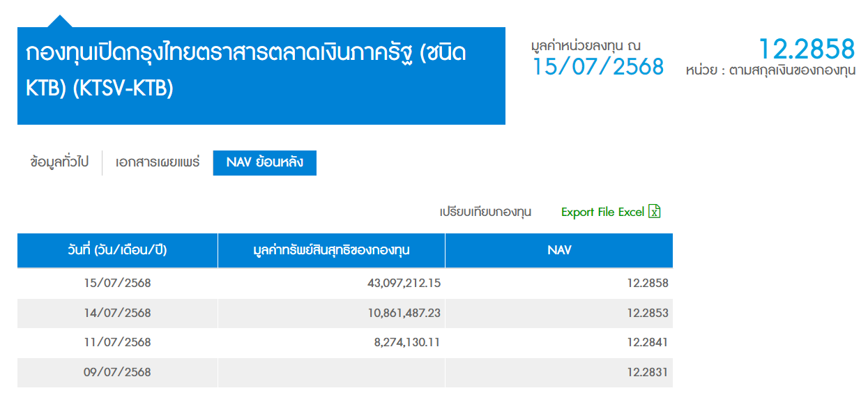Click the NAV column header

559,250
